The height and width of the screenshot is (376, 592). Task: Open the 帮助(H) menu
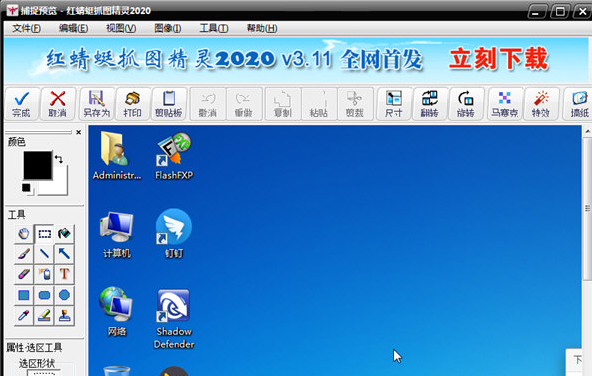262,28
